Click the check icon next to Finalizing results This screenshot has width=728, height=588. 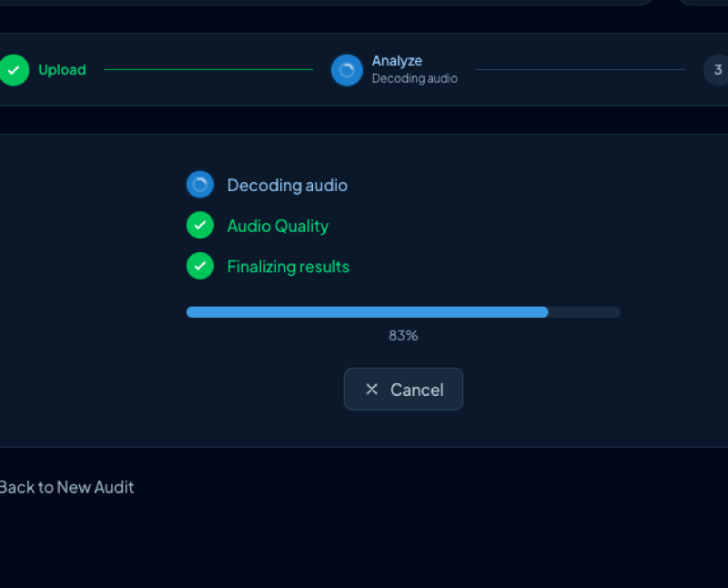coord(199,266)
